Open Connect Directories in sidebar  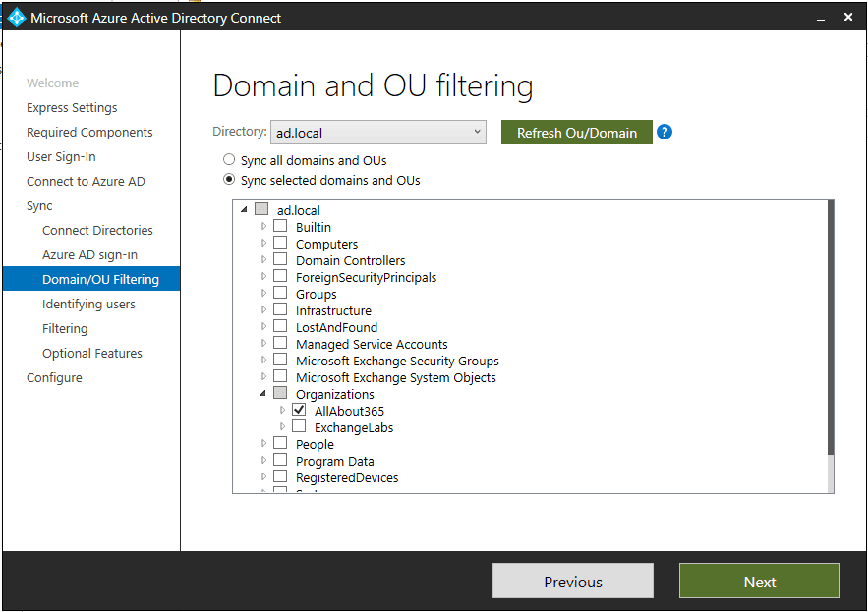tap(97, 231)
